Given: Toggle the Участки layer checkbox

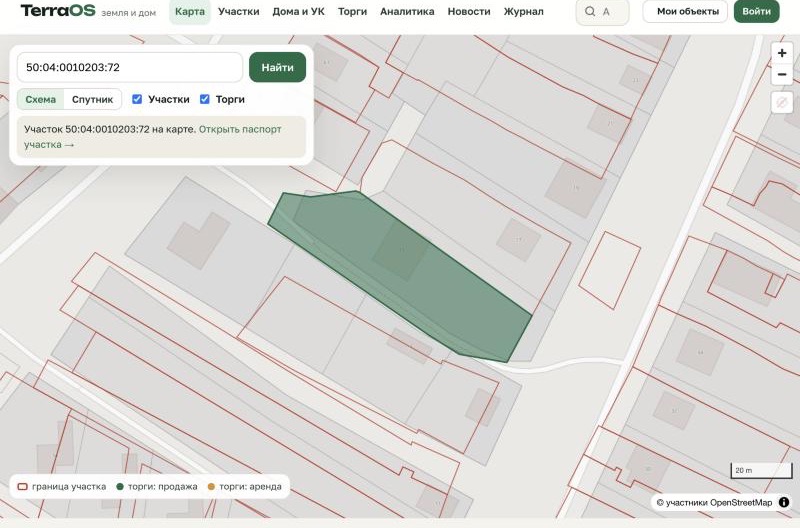Looking at the screenshot, I should click(x=137, y=99).
